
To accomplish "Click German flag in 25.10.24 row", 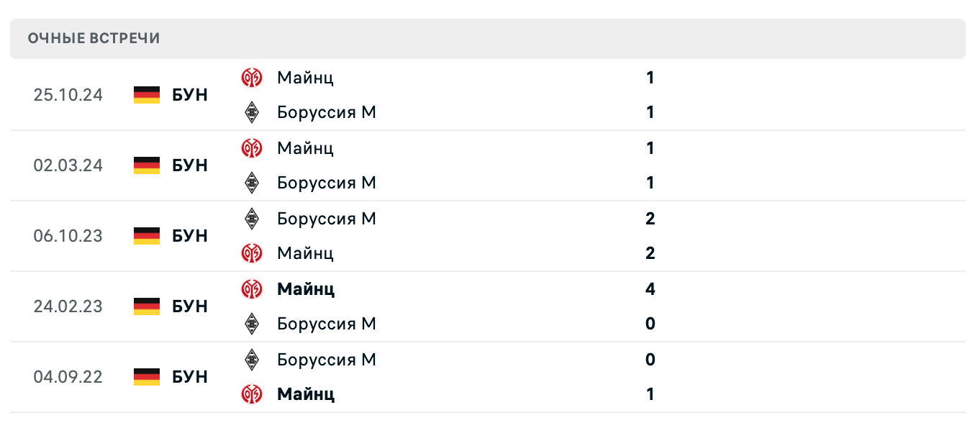I will [147, 95].
